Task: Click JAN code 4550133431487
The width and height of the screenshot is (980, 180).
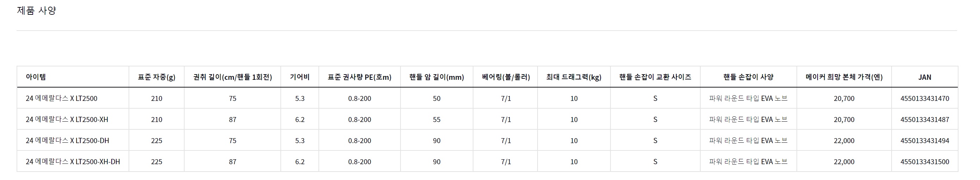Action: tap(924, 120)
